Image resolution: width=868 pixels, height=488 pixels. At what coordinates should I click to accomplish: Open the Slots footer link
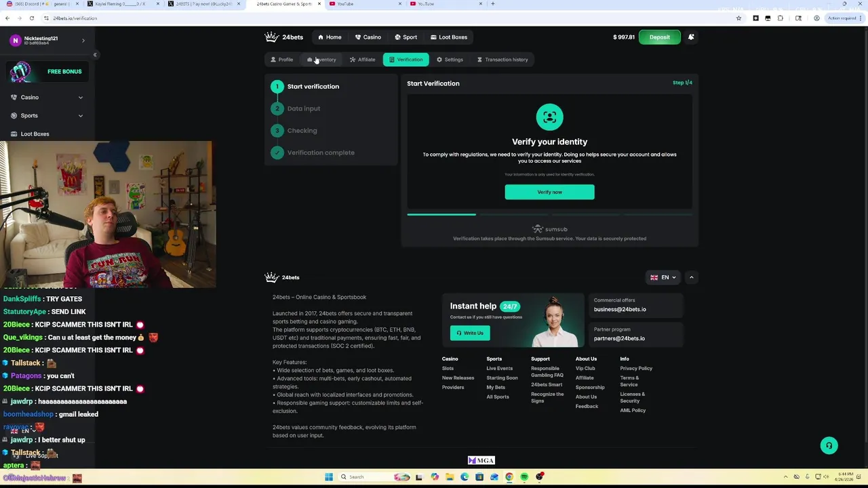(448, 369)
